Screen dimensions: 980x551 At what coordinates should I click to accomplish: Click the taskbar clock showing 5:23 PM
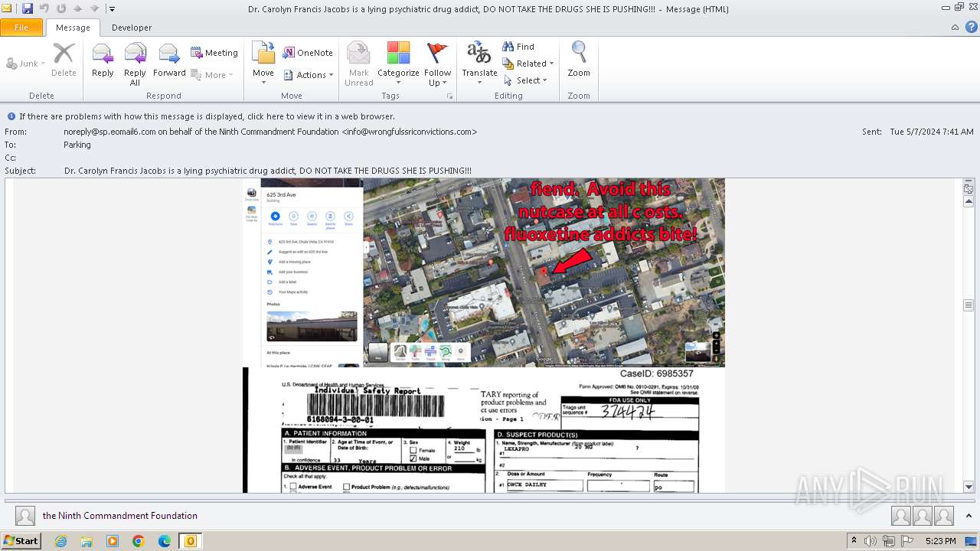[x=940, y=541]
